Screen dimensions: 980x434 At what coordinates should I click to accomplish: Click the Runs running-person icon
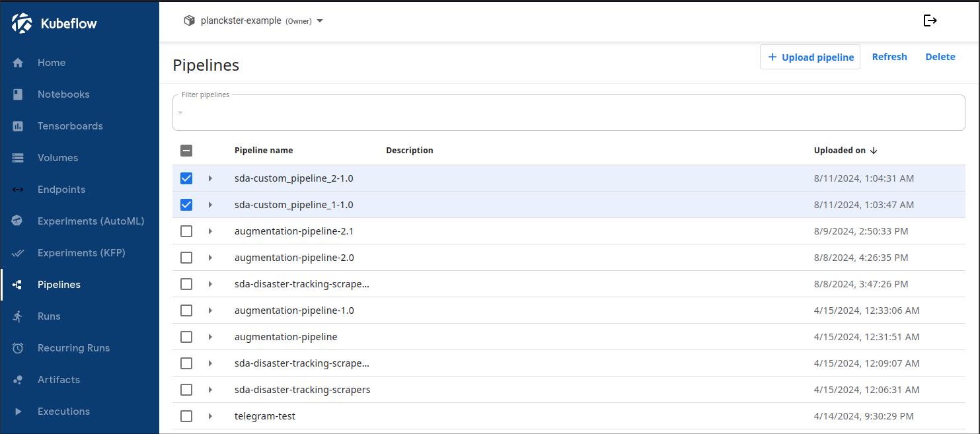point(18,316)
